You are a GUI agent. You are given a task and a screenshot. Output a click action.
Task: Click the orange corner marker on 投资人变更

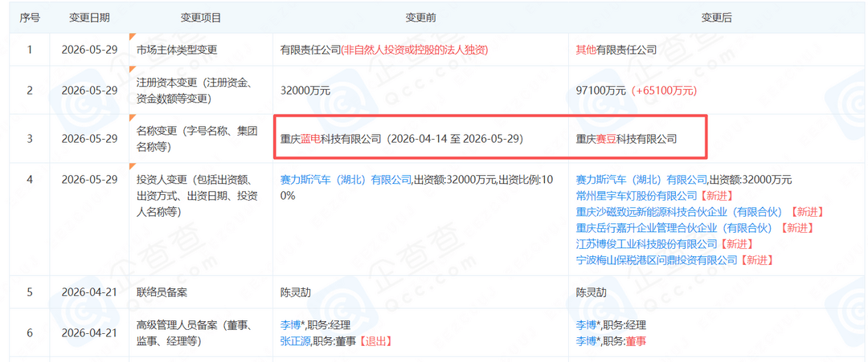click(x=132, y=166)
